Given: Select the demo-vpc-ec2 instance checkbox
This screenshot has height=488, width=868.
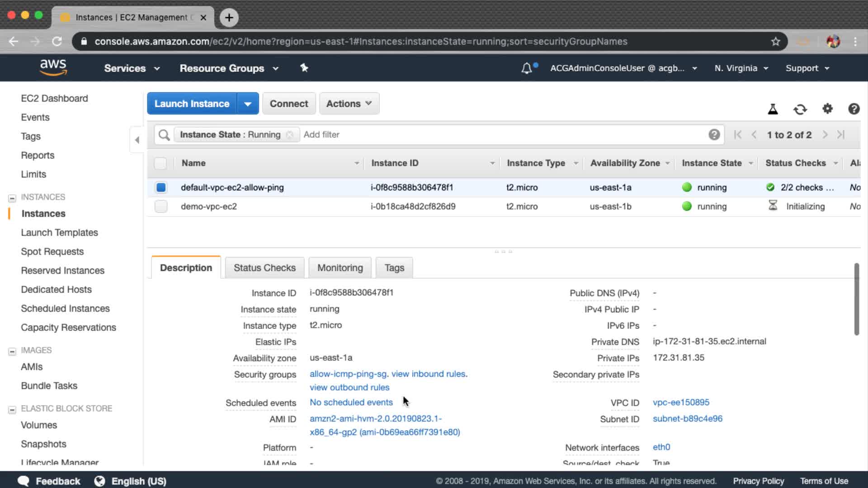Looking at the screenshot, I should (x=161, y=206).
